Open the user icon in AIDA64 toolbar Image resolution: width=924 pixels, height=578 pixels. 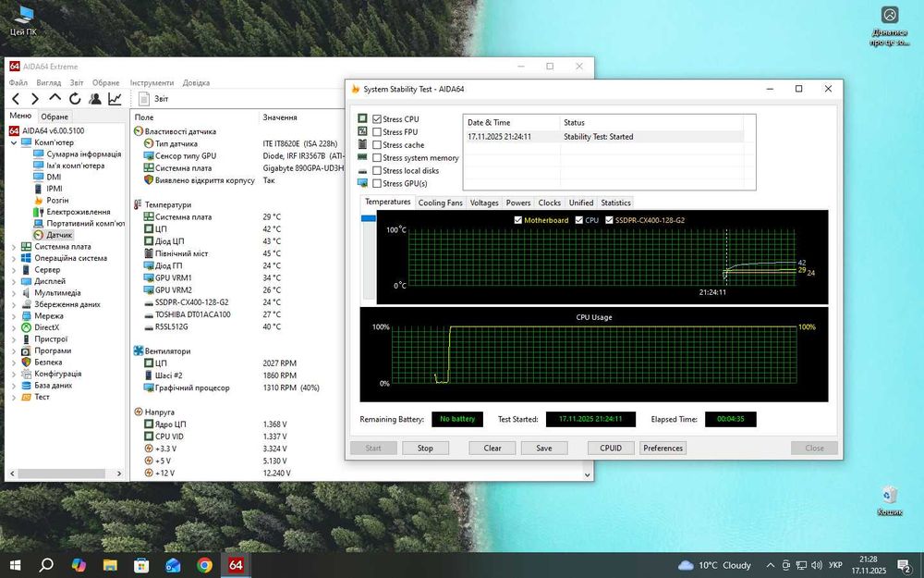[x=94, y=99]
